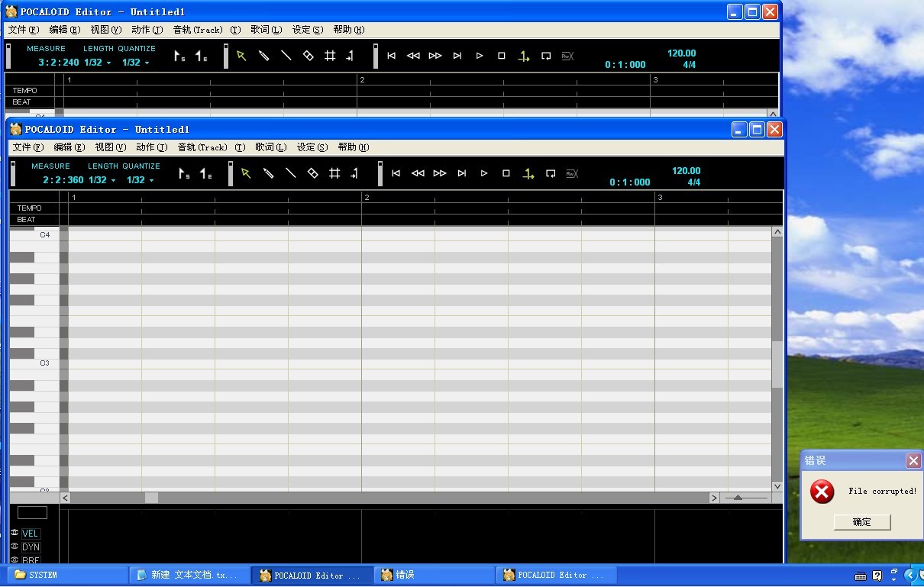Select the DYN parameter label
The image size is (924, 587).
tap(31, 547)
